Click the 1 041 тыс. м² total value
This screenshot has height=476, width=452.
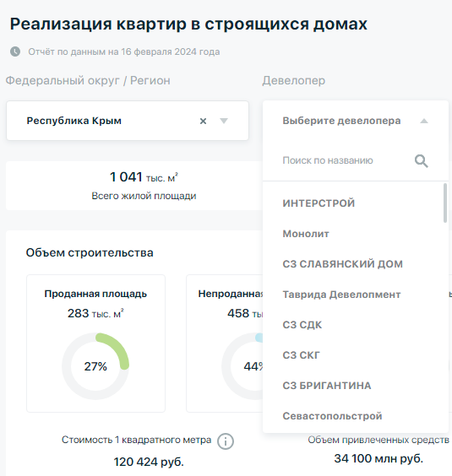(x=144, y=177)
